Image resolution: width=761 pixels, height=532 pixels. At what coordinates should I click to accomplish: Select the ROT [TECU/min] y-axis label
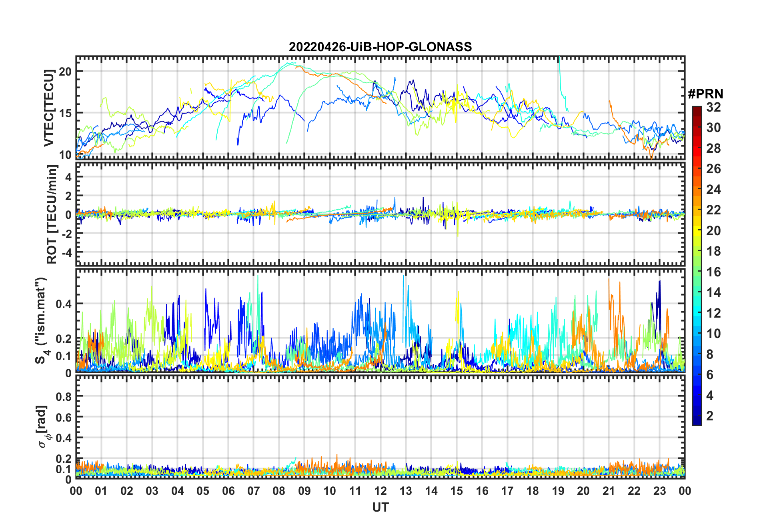click(x=52, y=214)
